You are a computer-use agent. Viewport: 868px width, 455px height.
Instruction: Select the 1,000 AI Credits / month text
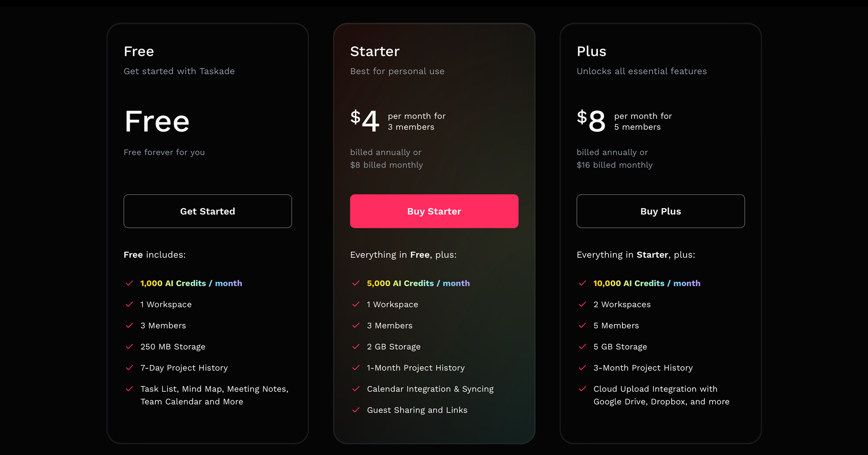click(x=191, y=283)
